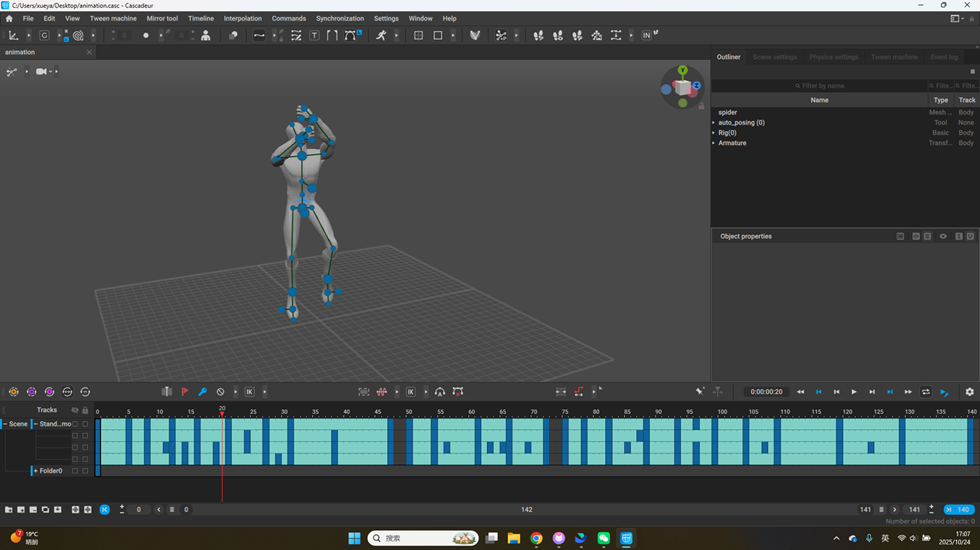The height and width of the screenshot is (550, 980).
Task: Open timeline settings gear icon
Action: point(969,392)
